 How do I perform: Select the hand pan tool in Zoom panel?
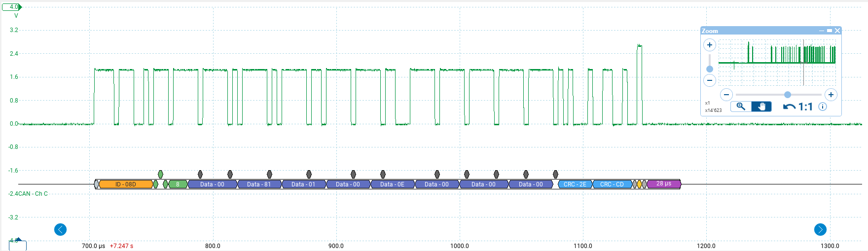coord(761,107)
